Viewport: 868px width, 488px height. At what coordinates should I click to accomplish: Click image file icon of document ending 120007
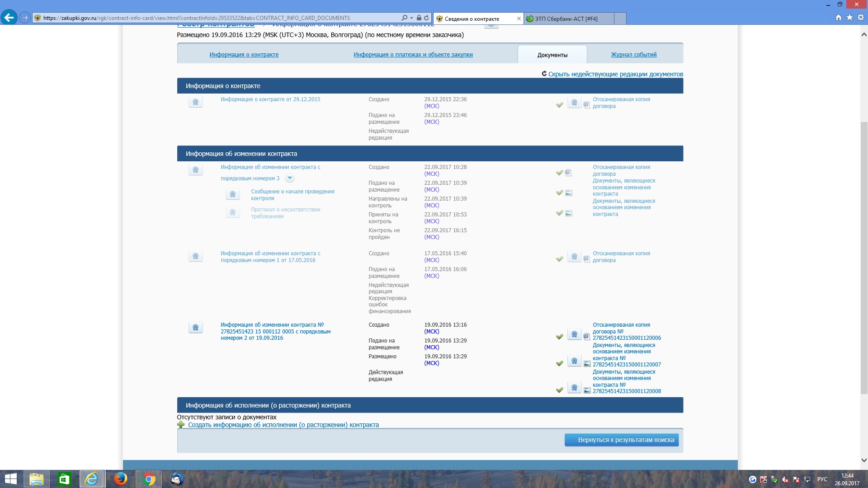pos(587,364)
